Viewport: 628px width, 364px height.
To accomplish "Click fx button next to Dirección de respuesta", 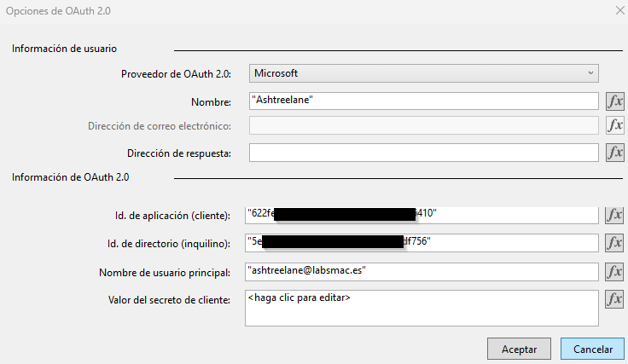I will (x=614, y=153).
